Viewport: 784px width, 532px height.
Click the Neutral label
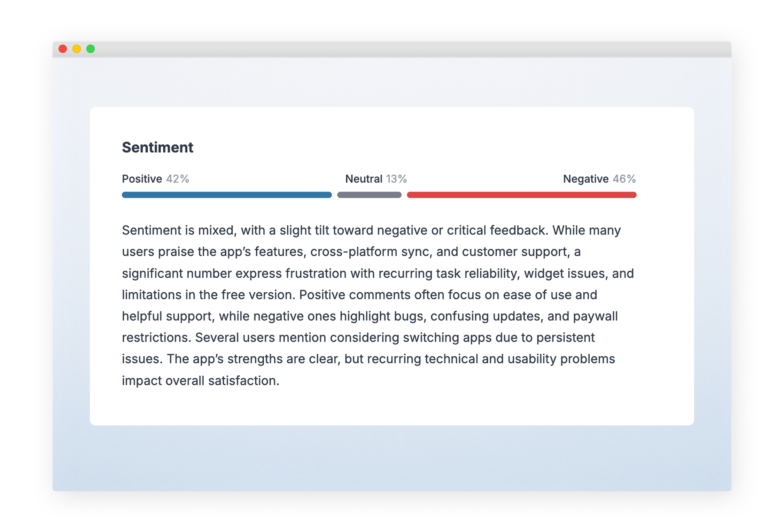pyautogui.click(x=364, y=179)
